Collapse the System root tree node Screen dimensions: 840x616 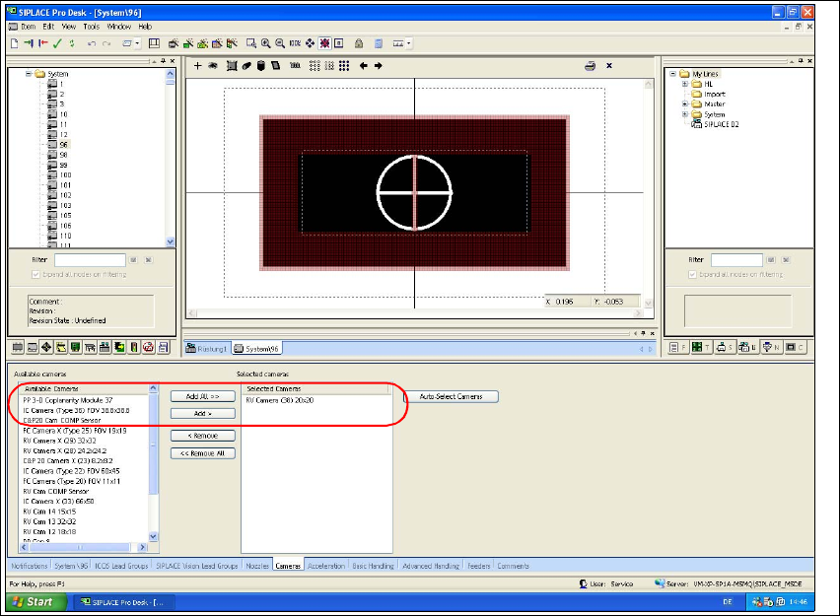coord(29,74)
